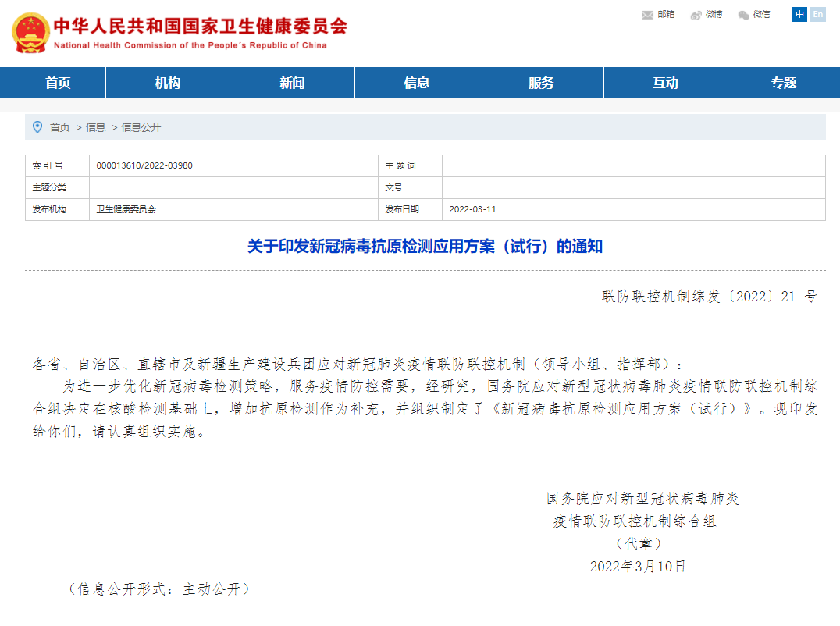The height and width of the screenshot is (626, 840).
Task: Click the 新闻 navigation bar item
Action: point(291,82)
